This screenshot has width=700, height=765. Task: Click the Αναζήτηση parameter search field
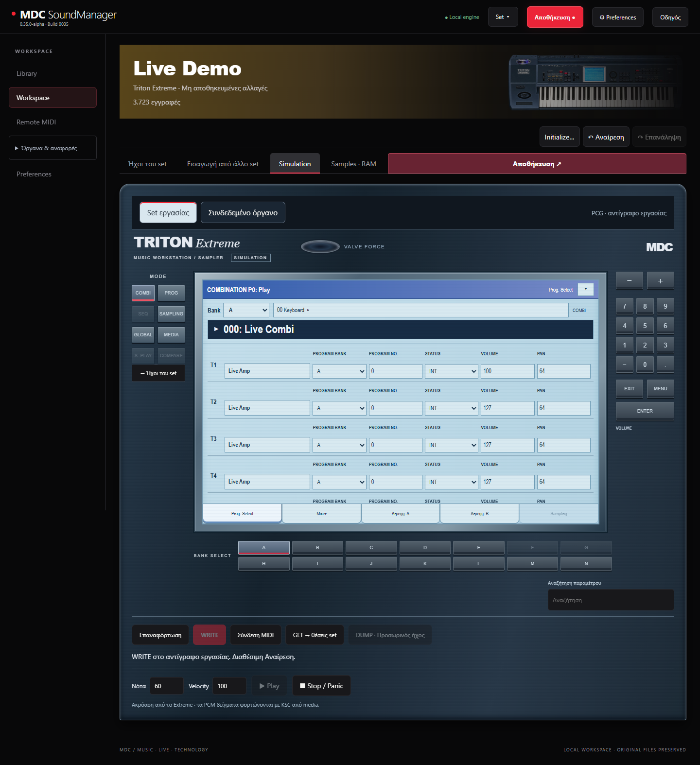point(611,600)
